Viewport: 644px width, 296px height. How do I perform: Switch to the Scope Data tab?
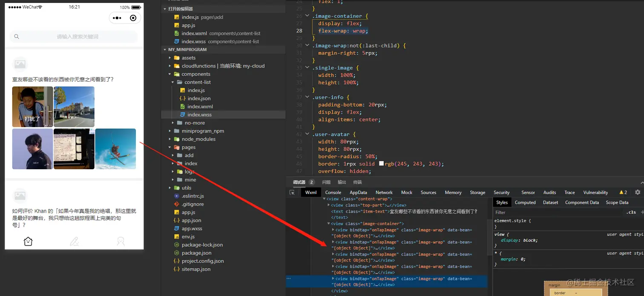coord(617,202)
